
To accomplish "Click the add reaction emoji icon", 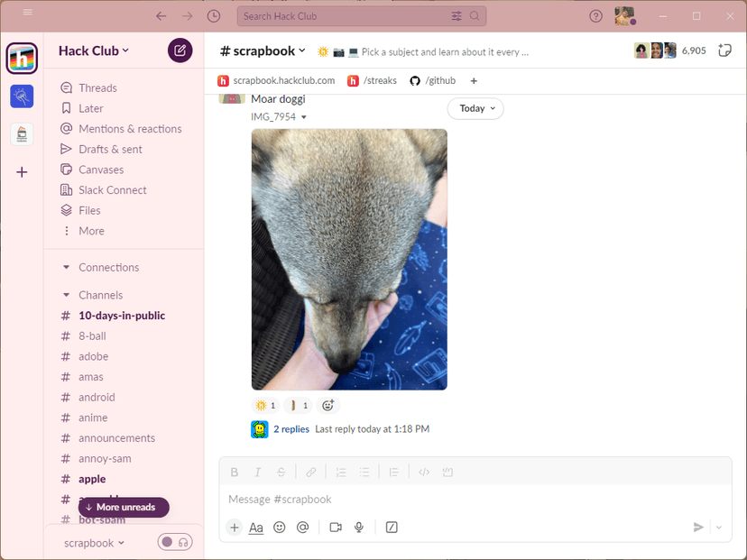I will pyautogui.click(x=327, y=405).
